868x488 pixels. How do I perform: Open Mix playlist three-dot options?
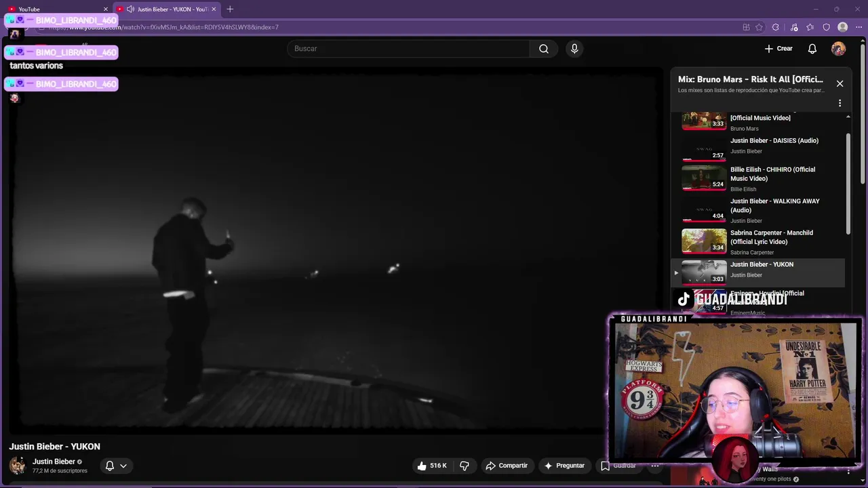pos(840,103)
